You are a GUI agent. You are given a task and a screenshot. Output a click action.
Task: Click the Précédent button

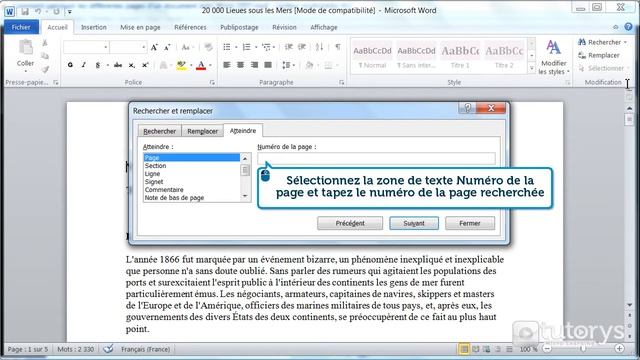point(350,223)
